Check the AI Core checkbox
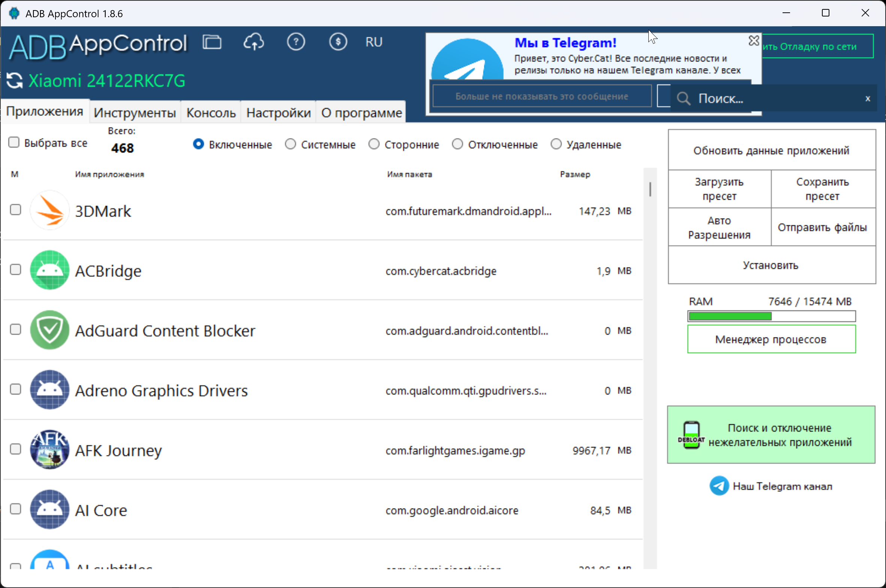This screenshot has height=588, width=886. [x=15, y=509]
